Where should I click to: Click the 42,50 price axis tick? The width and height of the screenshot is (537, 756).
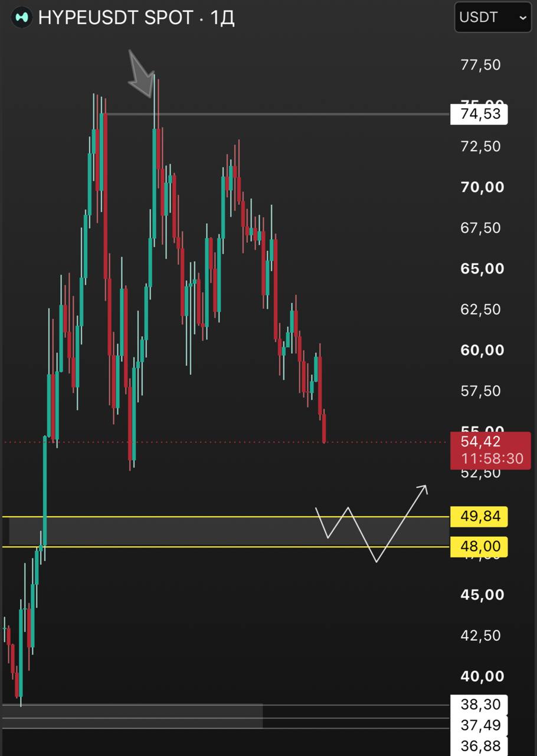coord(480,636)
